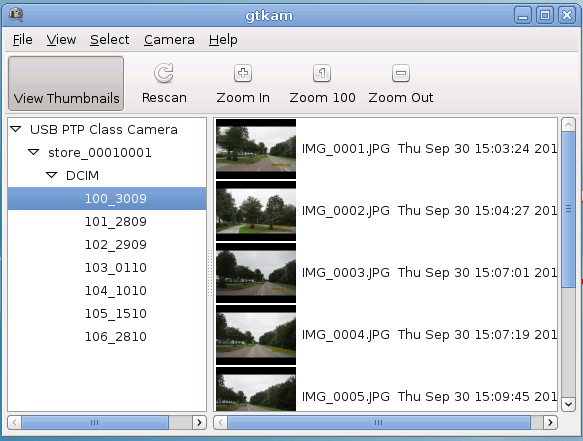The image size is (583, 441).
Task: Click the 15:07:19 timestamp text
Action: pyautogui.click(x=502, y=335)
